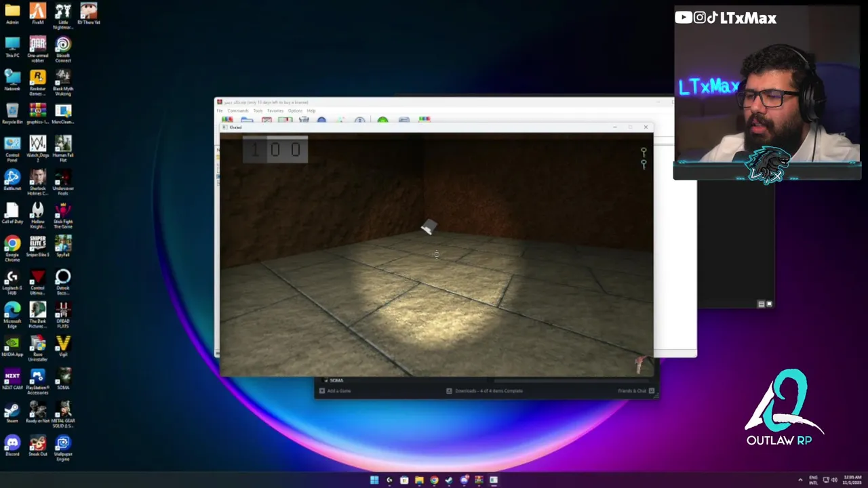Launch SOMA desktop shortcut

(63, 379)
